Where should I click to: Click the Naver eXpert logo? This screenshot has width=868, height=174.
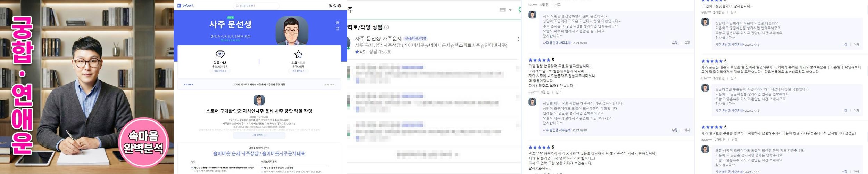click(x=185, y=6)
